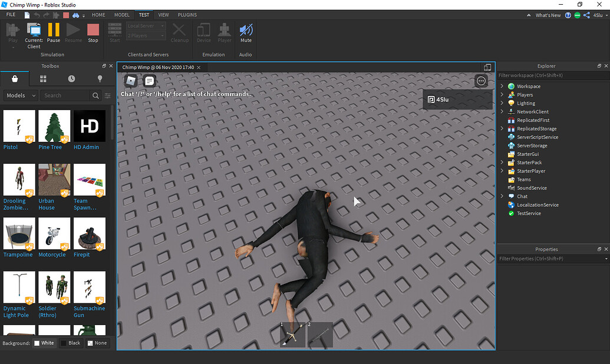Screen dimensions: 610x364
Task: Click the share icon in top right
Action: [586, 15]
